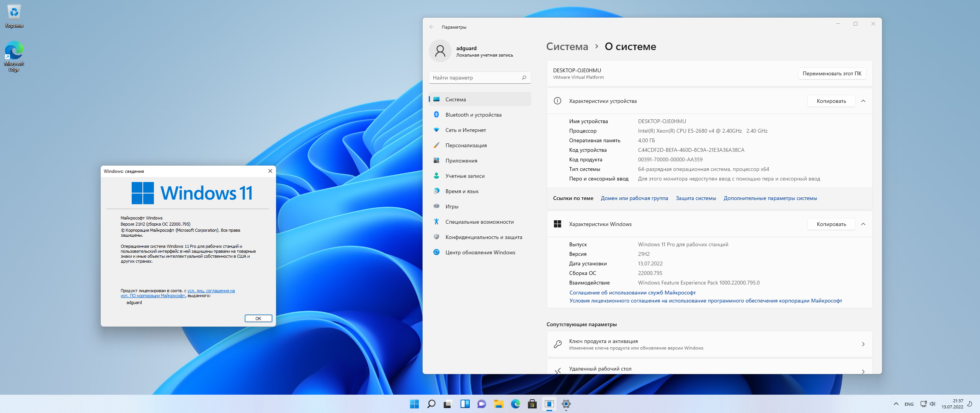Open Персонализация section

click(x=480, y=145)
